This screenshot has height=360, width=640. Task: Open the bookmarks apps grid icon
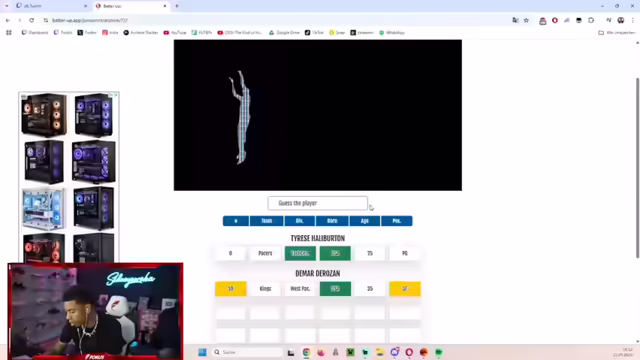pos(9,33)
